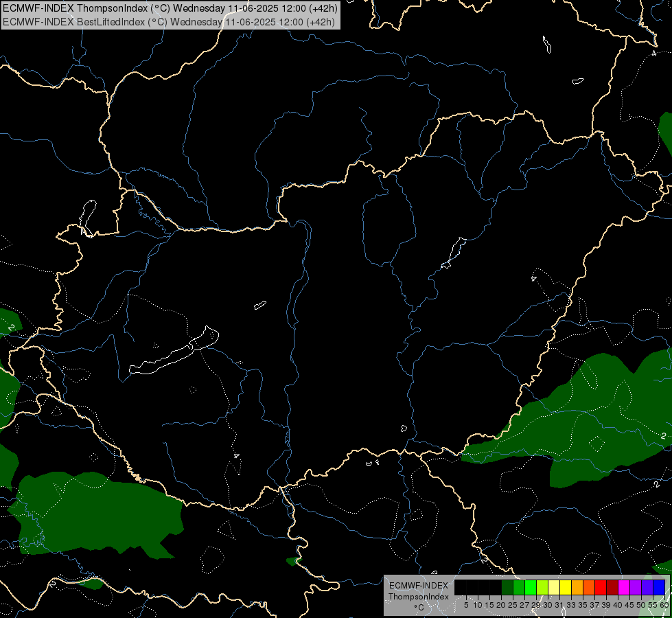Select the dark red 39–40 legend swatch
Viewport: 672px width, 618px height.
(x=612, y=587)
